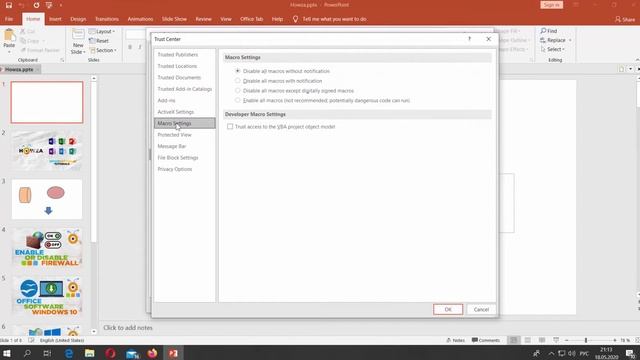Open the Replace dropdown arrow
The height and width of the screenshot is (360, 640).
point(570,40)
